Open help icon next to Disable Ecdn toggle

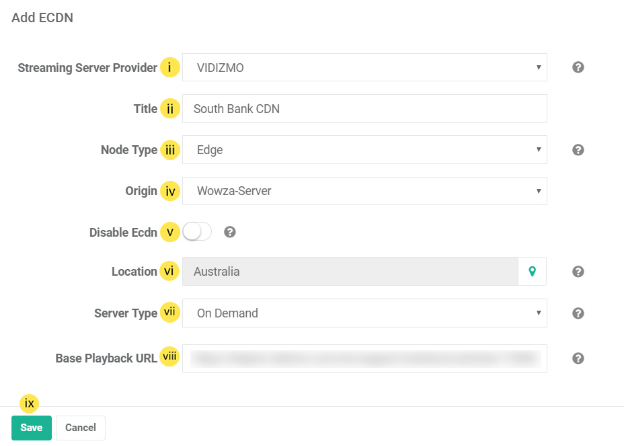click(x=230, y=232)
